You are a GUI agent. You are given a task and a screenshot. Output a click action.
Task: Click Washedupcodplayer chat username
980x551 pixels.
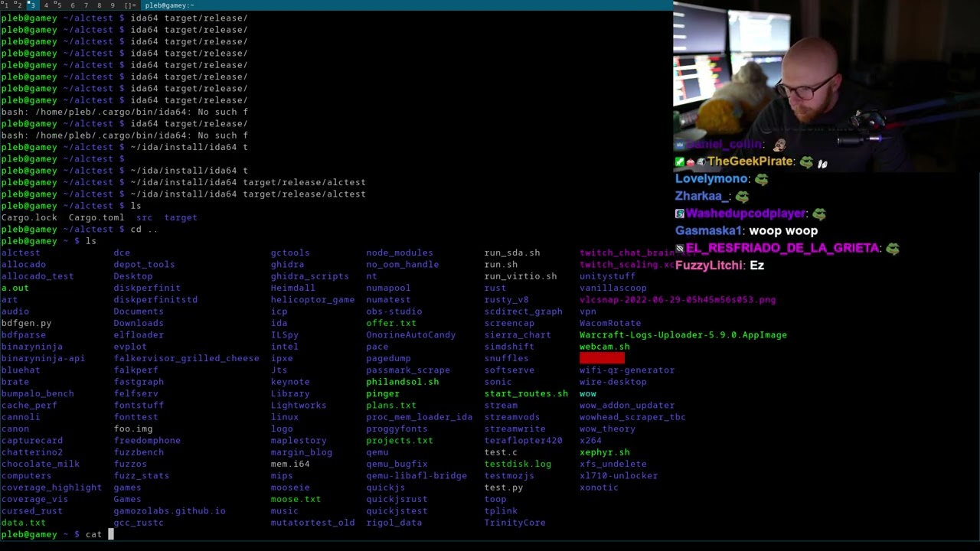pyautogui.click(x=746, y=214)
